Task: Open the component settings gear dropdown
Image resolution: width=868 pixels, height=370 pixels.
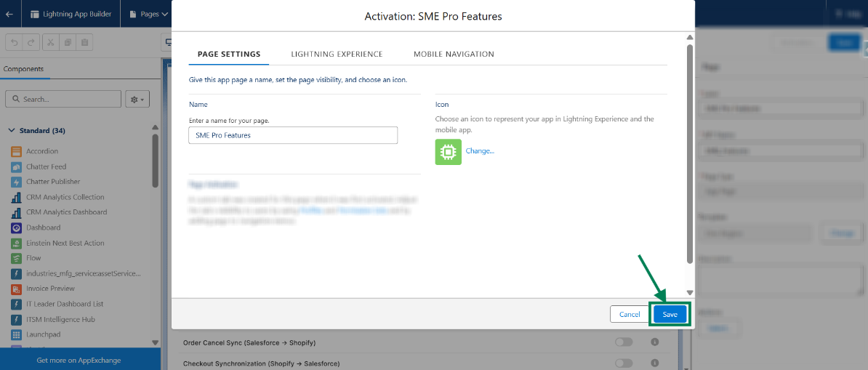Action: tap(137, 99)
